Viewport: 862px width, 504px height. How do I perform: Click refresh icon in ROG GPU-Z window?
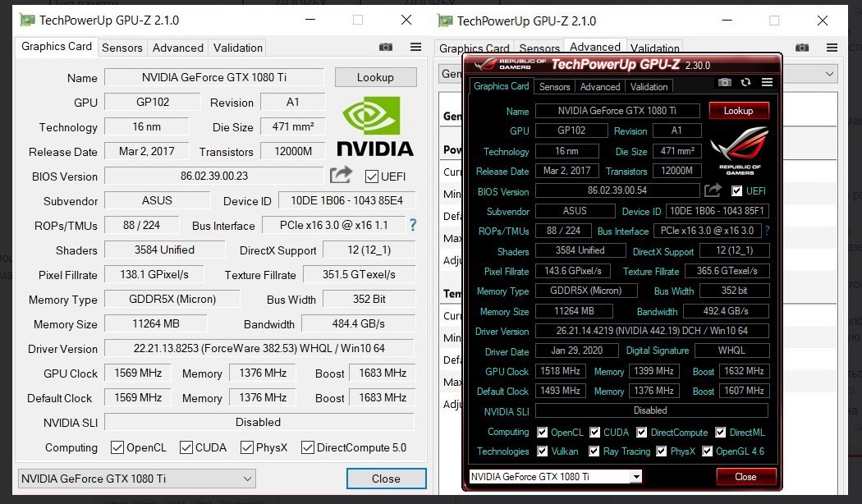click(x=745, y=82)
